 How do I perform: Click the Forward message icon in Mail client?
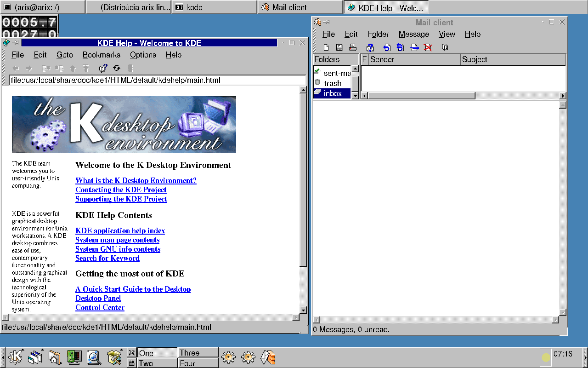point(414,47)
